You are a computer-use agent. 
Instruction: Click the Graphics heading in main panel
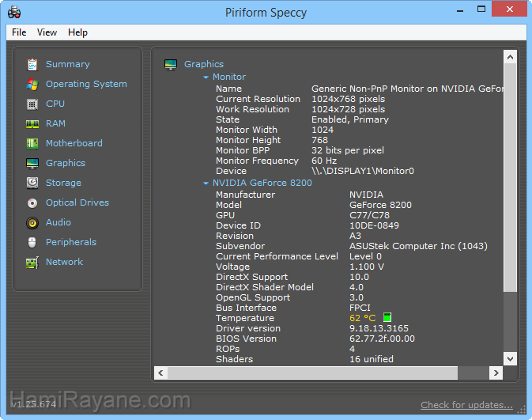[x=204, y=64]
